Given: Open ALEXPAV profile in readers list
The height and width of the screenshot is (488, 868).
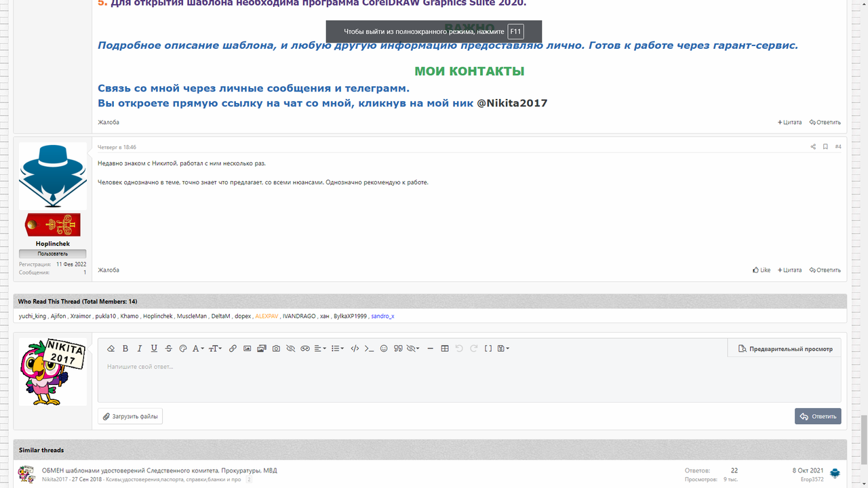Looking at the screenshot, I should [x=267, y=316].
